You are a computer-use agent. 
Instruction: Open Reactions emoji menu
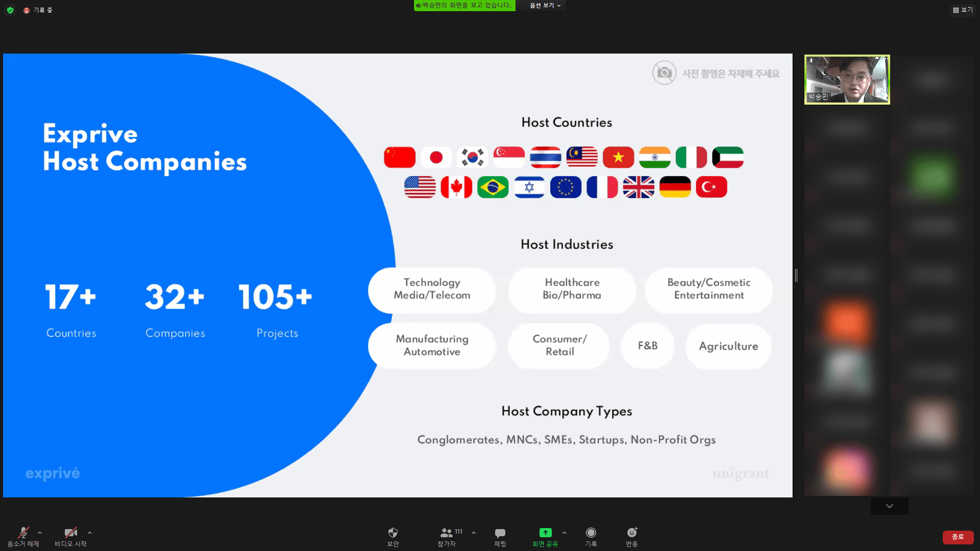pyautogui.click(x=632, y=536)
